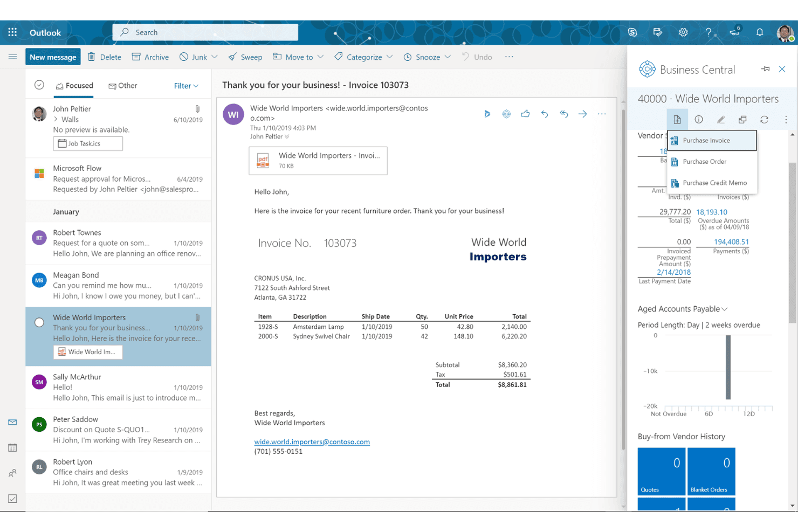This screenshot has height=532, width=798.
Task: Select the Wide World Importers message checkbox
Action: (39, 322)
